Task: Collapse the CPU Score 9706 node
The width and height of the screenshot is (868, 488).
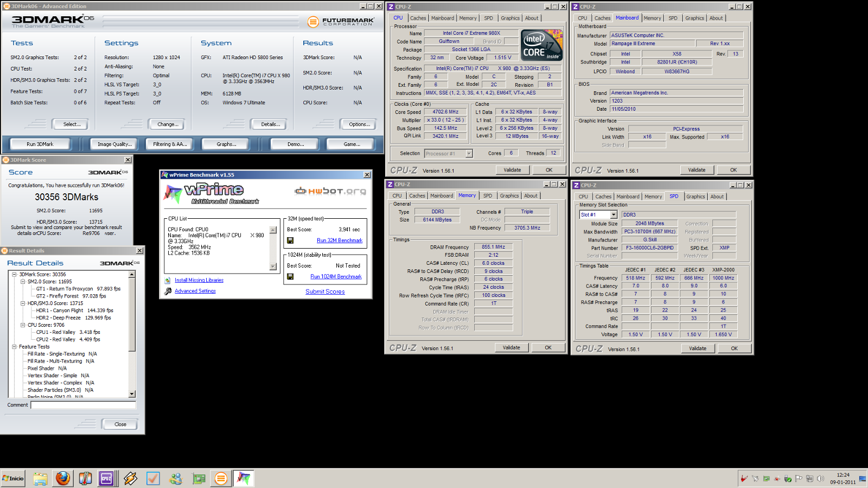Action: [x=23, y=325]
